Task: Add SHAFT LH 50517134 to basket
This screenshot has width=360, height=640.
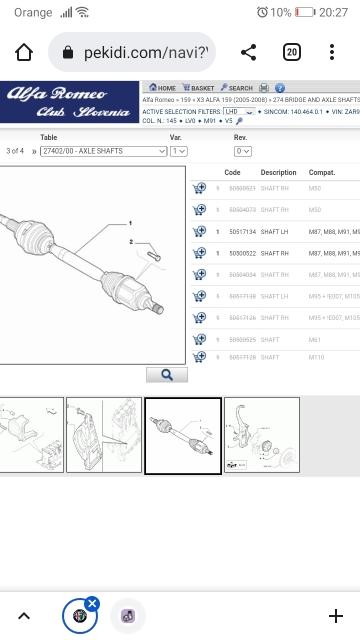Action: pos(199,231)
